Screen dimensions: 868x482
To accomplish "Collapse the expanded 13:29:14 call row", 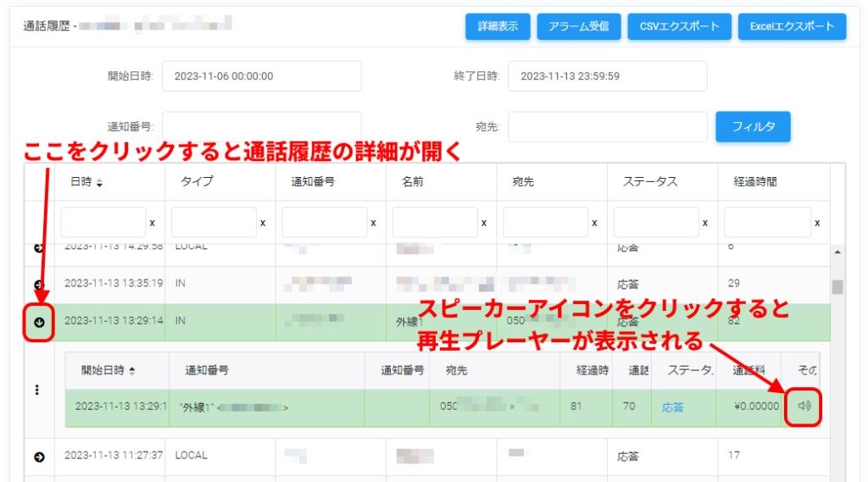I will point(39,322).
